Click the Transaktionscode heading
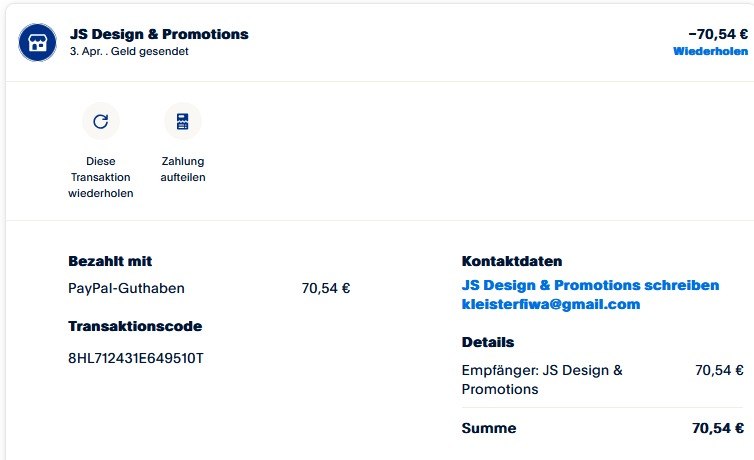Viewport: 754px width, 460px height. coord(135,326)
